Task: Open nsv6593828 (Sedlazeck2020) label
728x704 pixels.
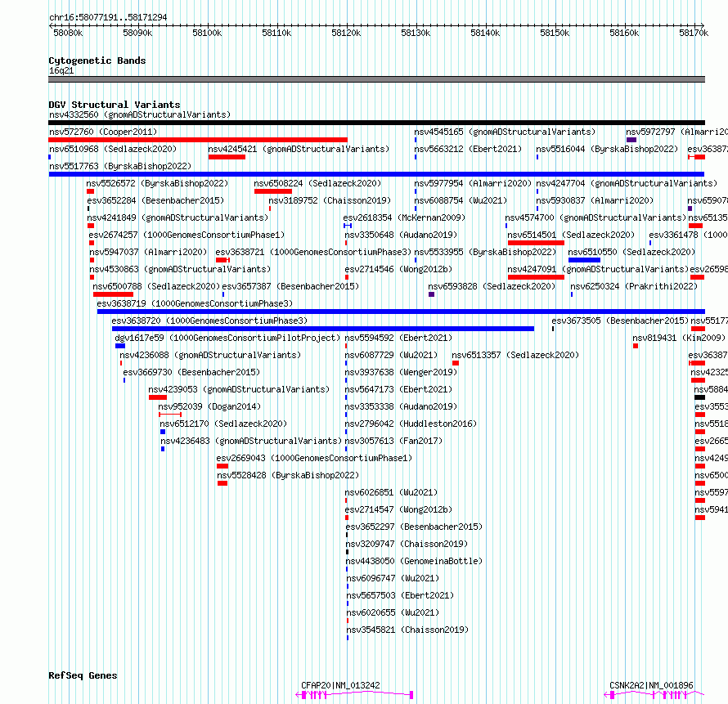Action: (x=492, y=286)
